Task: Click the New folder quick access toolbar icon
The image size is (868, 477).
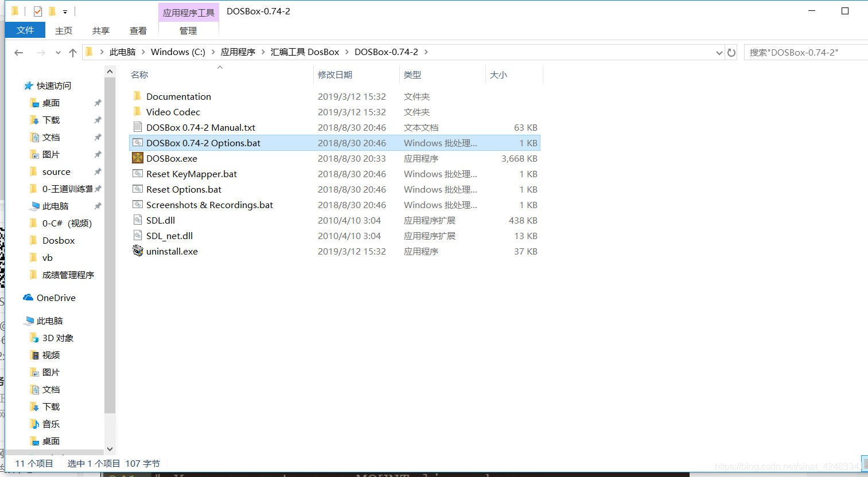Action: coord(52,11)
